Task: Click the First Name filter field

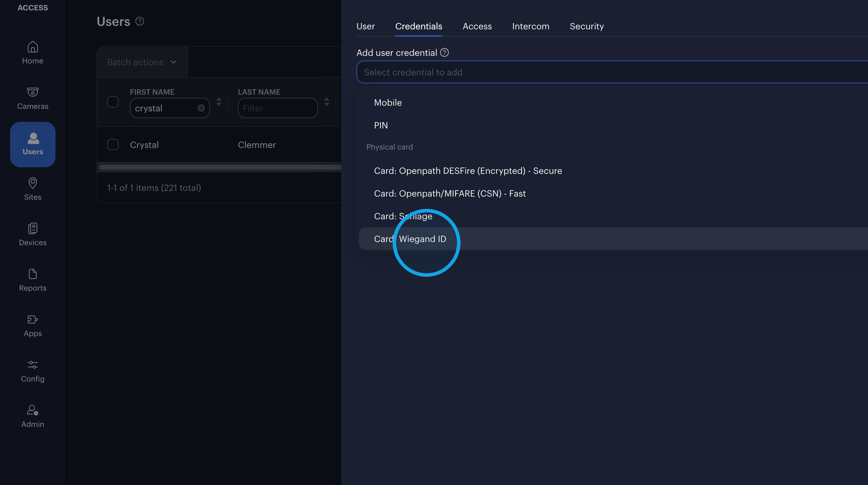Action: click(x=170, y=108)
